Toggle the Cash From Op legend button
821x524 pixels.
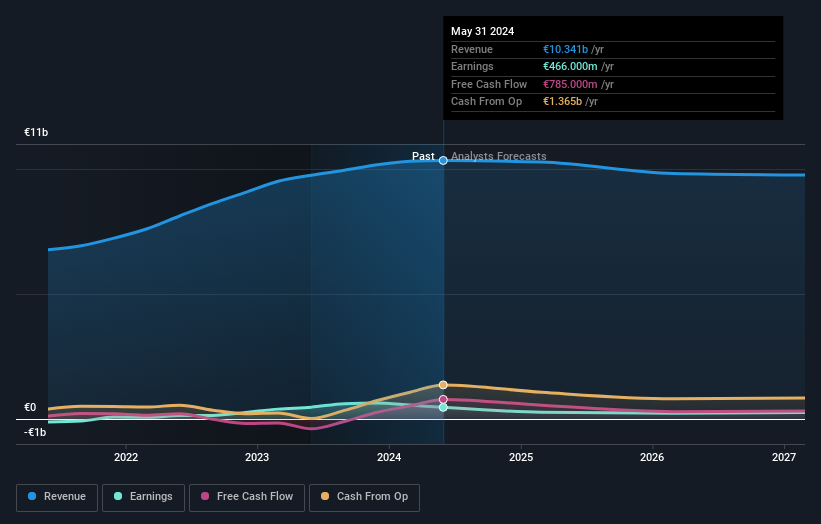click(x=364, y=497)
